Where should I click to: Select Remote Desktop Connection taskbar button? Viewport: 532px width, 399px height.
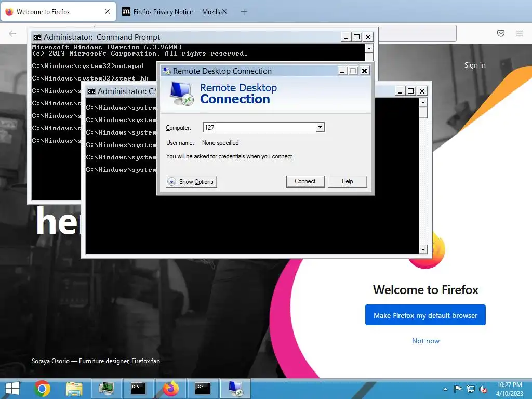[235, 389]
